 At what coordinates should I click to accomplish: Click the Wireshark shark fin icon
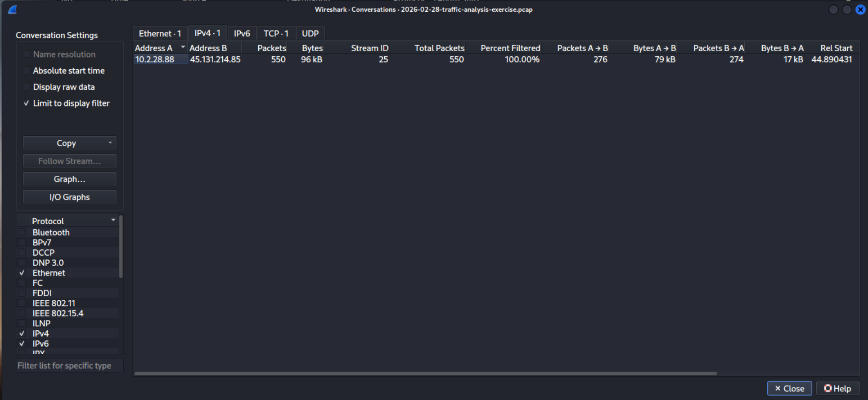[13, 9]
